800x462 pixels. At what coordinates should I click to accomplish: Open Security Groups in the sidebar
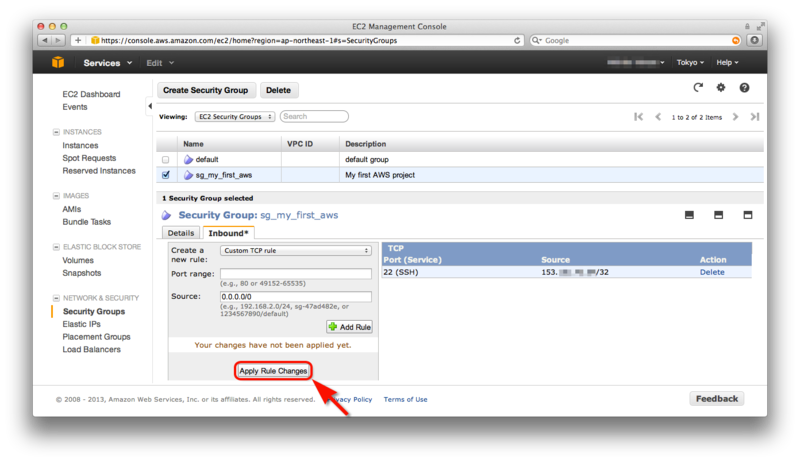pyautogui.click(x=94, y=311)
